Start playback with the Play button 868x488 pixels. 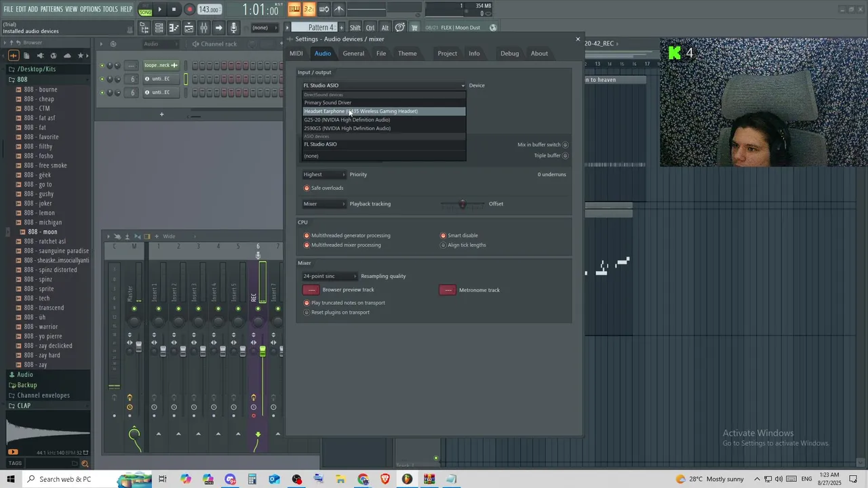(x=160, y=9)
